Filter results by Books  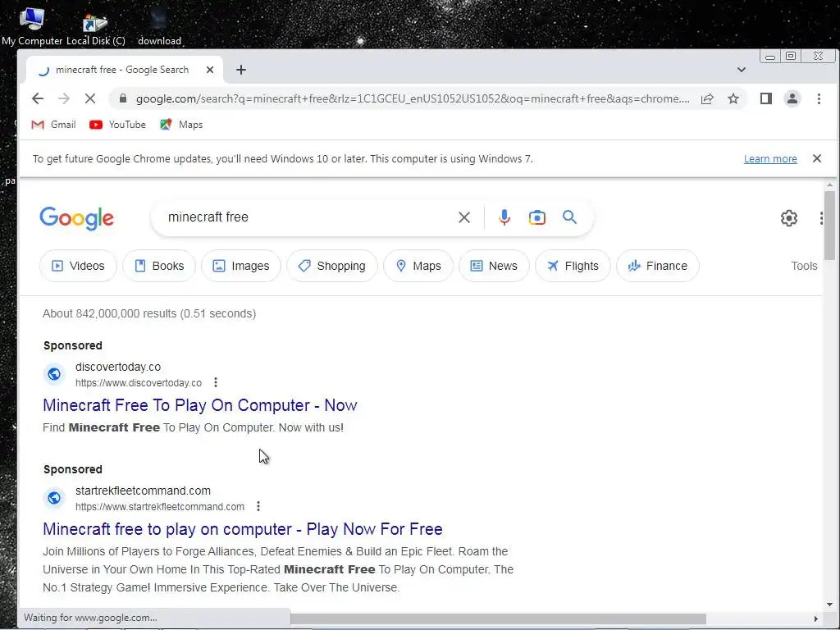(159, 266)
